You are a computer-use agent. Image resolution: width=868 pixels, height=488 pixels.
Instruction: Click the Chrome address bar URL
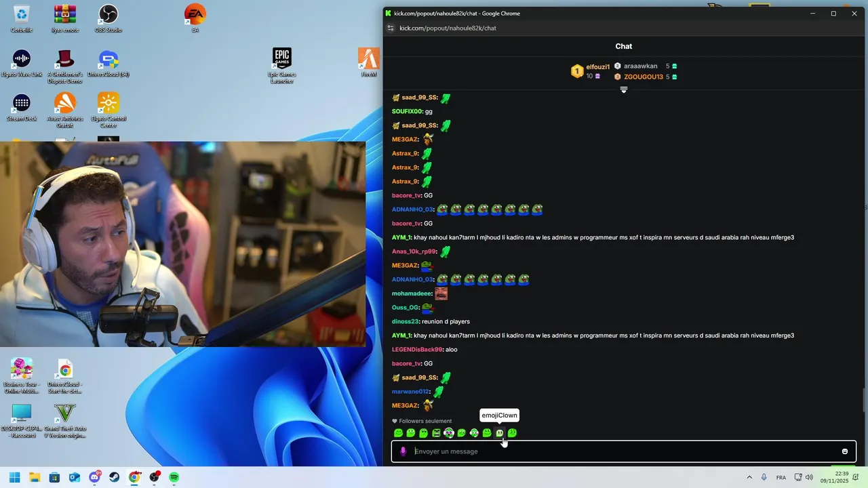448,28
